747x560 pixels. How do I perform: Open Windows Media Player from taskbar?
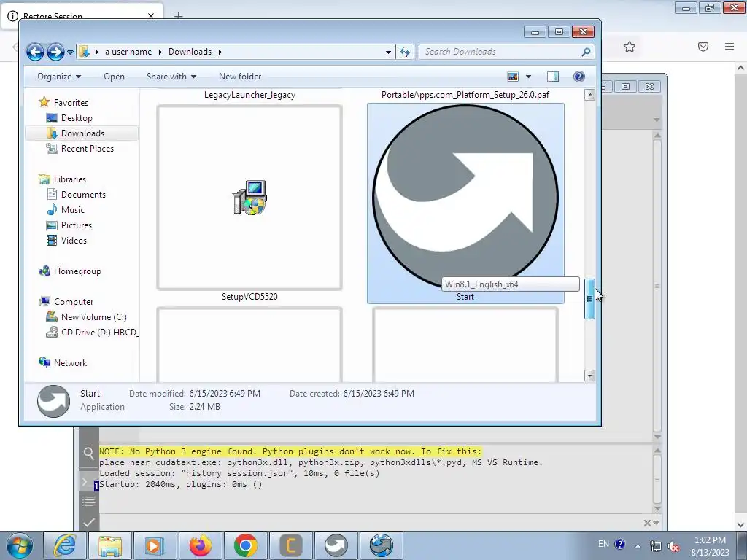click(155, 545)
